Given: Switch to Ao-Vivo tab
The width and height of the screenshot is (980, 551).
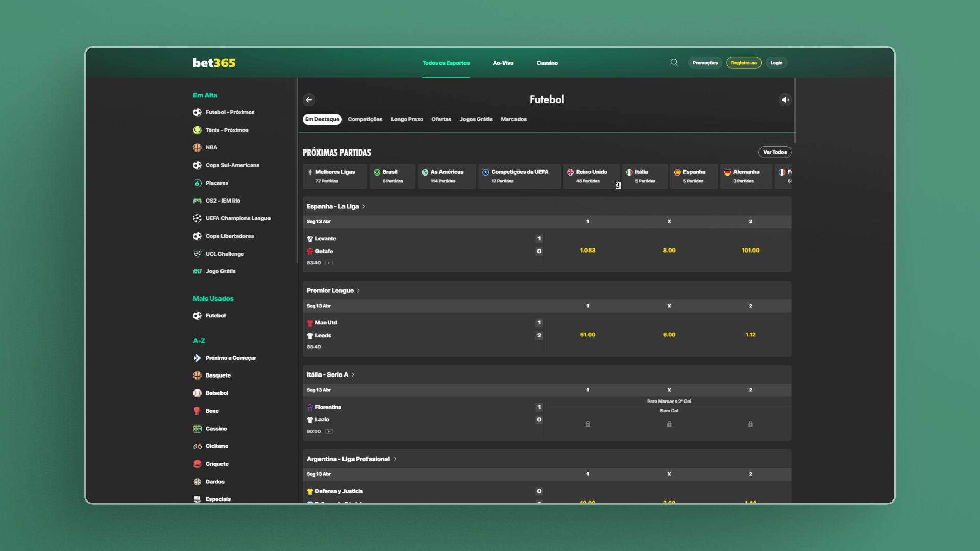Looking at the screenshot, I should point(503,63).
